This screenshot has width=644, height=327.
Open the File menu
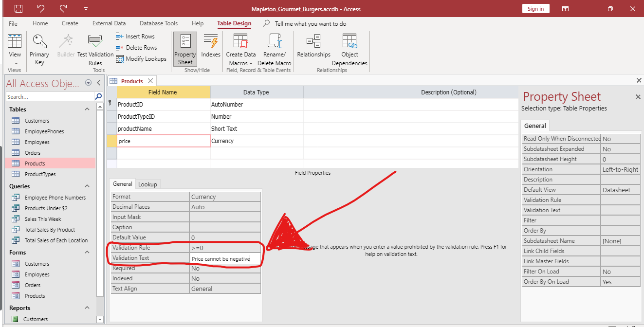click(x=13, y=23)
